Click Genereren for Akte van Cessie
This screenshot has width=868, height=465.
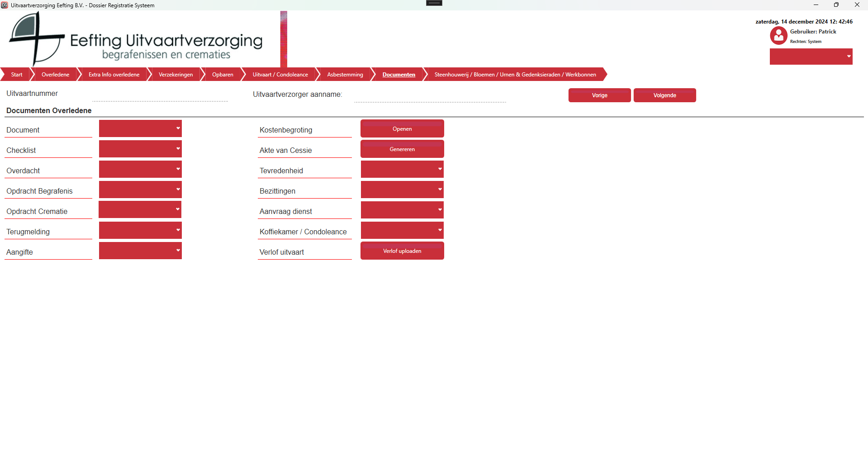[402, 149]
